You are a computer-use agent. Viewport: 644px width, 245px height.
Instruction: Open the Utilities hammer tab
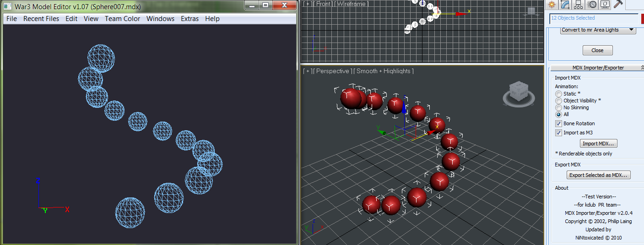(618, 5)
